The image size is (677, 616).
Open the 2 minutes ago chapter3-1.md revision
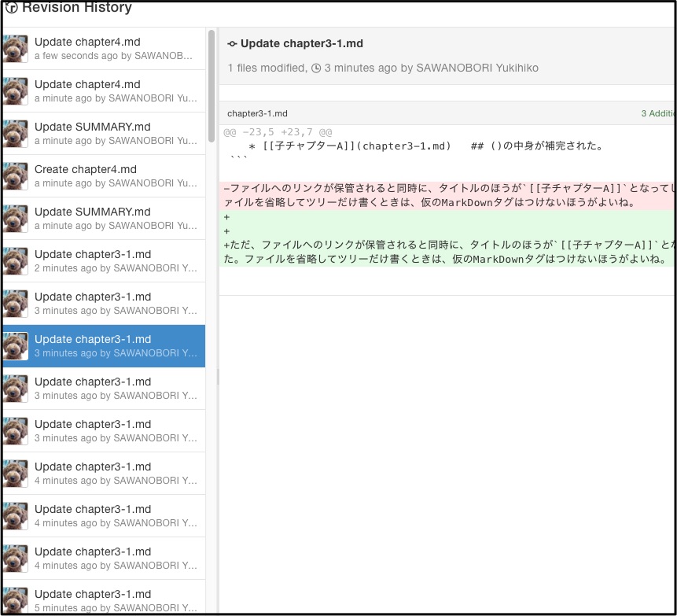coord(104,261)
